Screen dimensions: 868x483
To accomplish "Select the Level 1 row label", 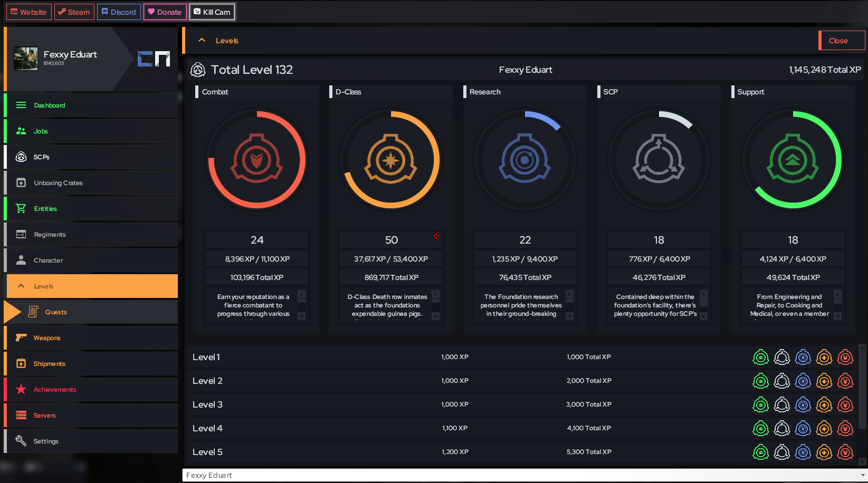I will pyautogui.click(x=206, y=357).
